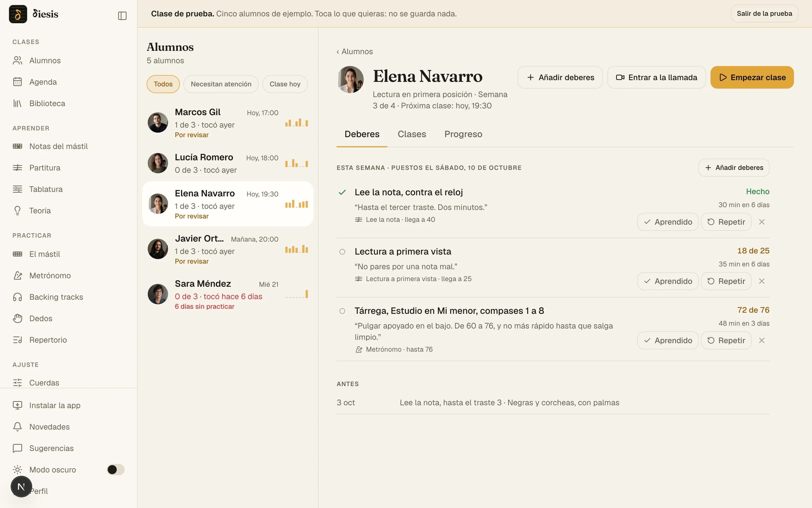The image size is (812, 508).
Task: Collapse the sidebar with the panel icon
Action: [x=122, y=16]
